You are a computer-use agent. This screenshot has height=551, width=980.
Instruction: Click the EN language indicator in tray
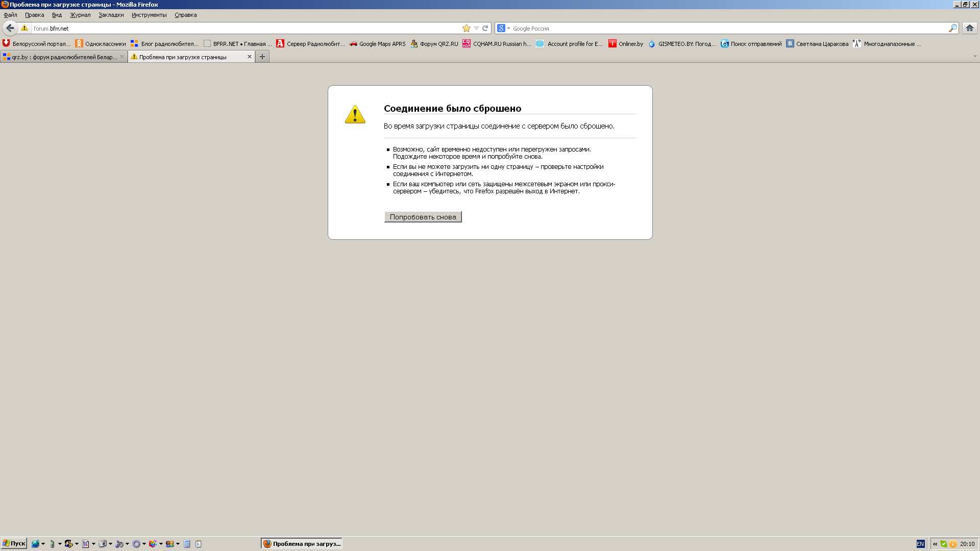(x=920, y=544)
